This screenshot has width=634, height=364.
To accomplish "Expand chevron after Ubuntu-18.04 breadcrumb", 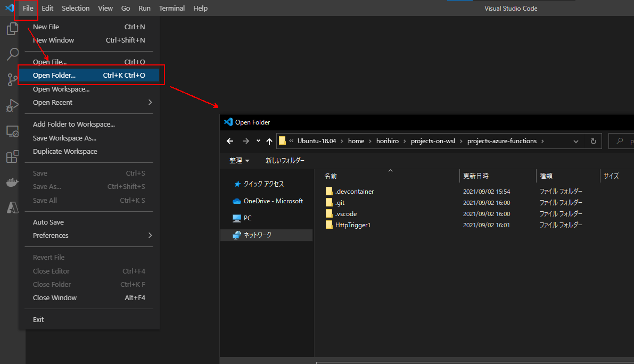I will tap(342, 141).
